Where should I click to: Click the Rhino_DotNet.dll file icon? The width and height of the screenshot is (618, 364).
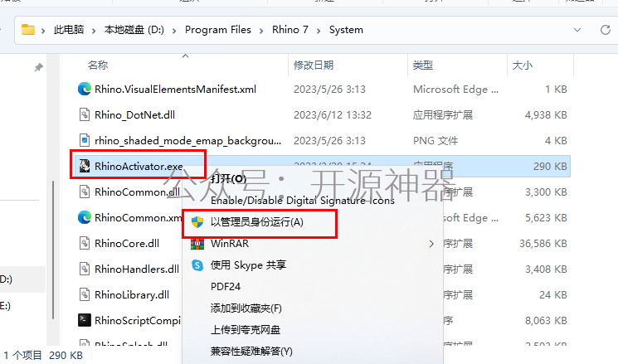[85, 114]
